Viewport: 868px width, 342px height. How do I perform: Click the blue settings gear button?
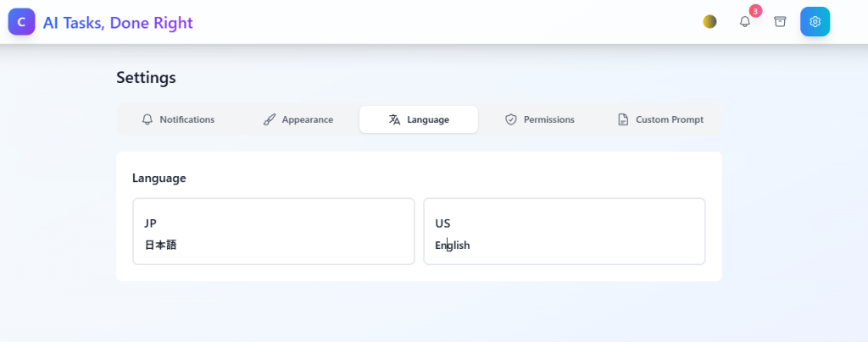[x=815, y=21]
